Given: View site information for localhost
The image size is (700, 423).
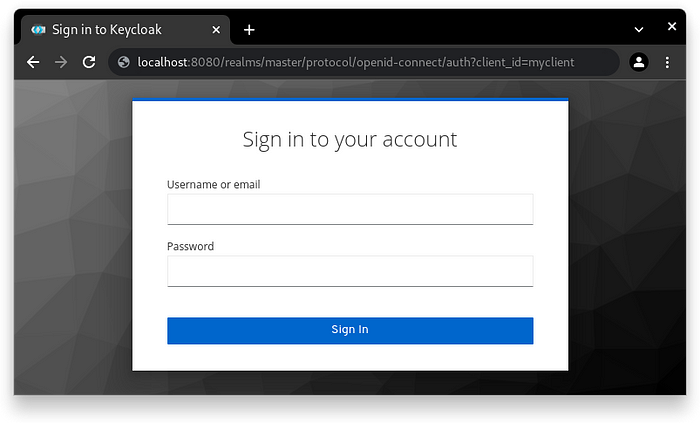Looking at the screenshot, I should pyautogui.click(x=124, y=62).
